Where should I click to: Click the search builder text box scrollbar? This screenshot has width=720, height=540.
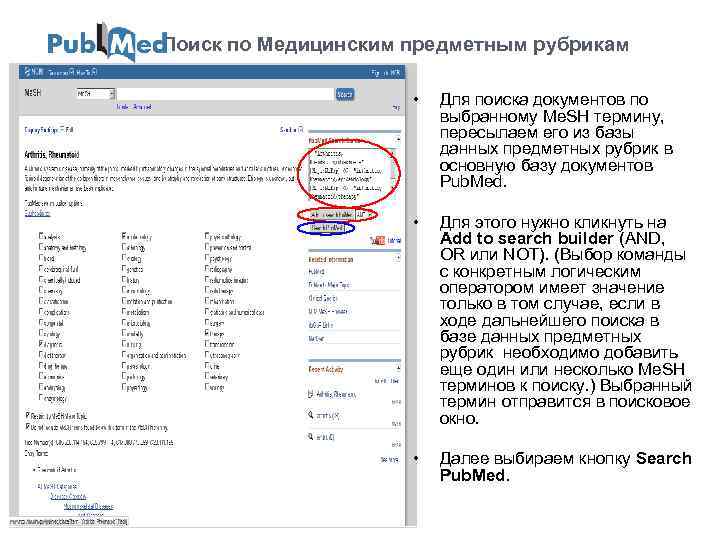pyautogui.click(x=394, y=174)
